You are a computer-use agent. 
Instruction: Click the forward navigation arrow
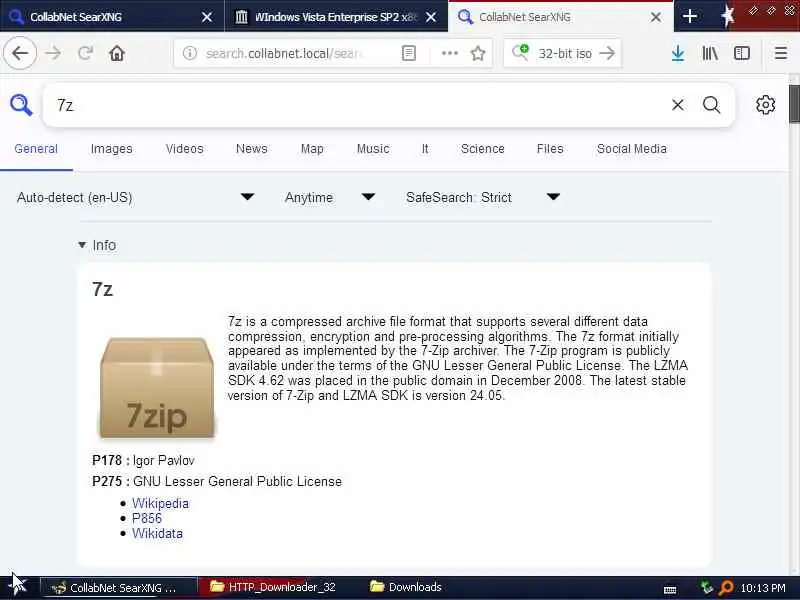coord(53,53)
